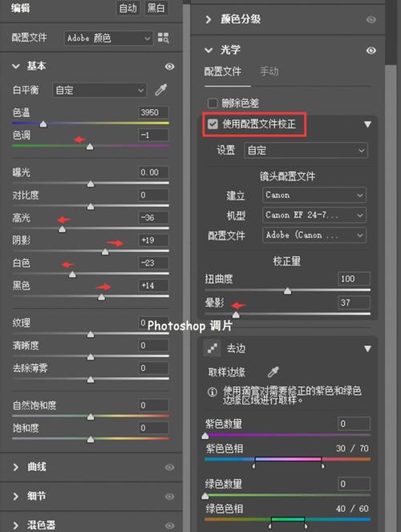Pick the white balance eyedropper tool
The width and height of the screenshot is (401, 532).
(x=160, y=90)
